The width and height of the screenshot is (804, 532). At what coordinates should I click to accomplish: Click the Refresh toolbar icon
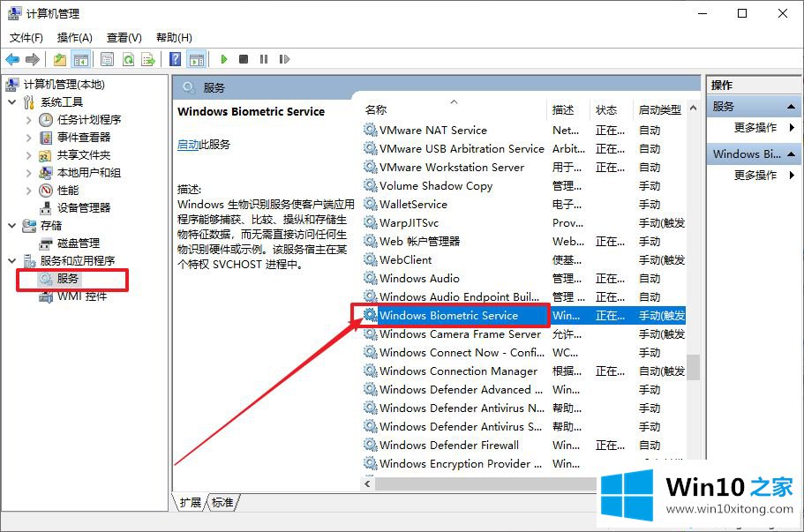click(x=128, y=59)
